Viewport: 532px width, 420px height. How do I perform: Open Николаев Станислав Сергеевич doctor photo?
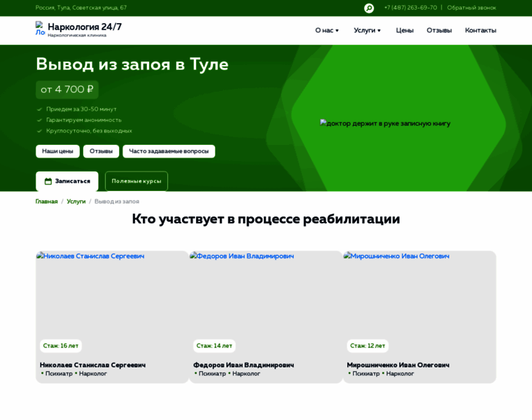click(x=112, y=294)
